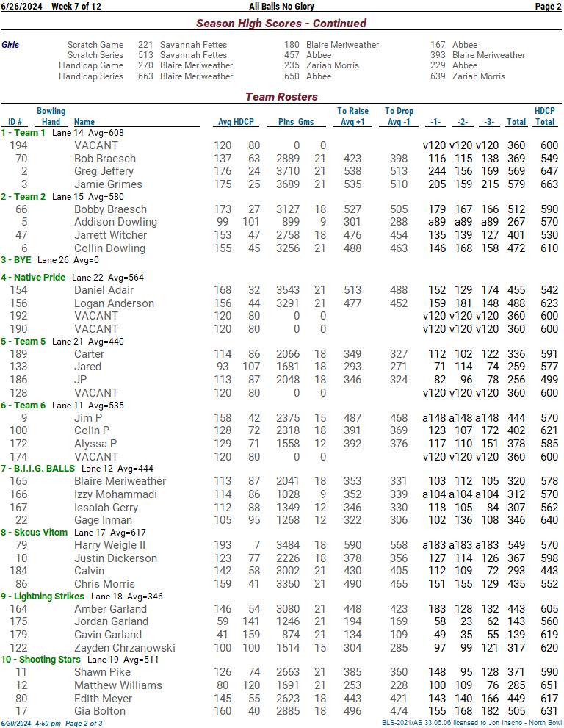Click the '1 - Team 1' team heading

point(23,133)
